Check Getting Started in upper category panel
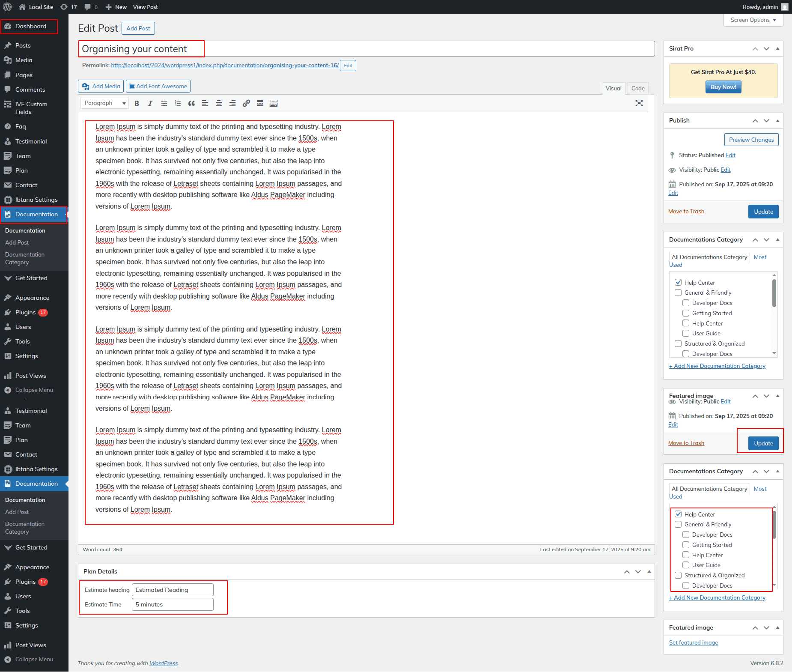 686,313
